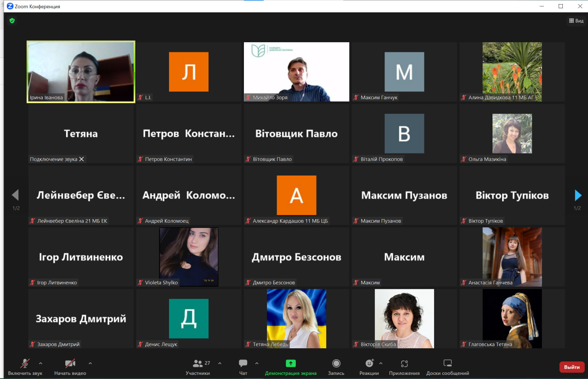The image size is (588, 379).
Task: Open Доски сообщений whiteboards
Action: click(447, 367)
